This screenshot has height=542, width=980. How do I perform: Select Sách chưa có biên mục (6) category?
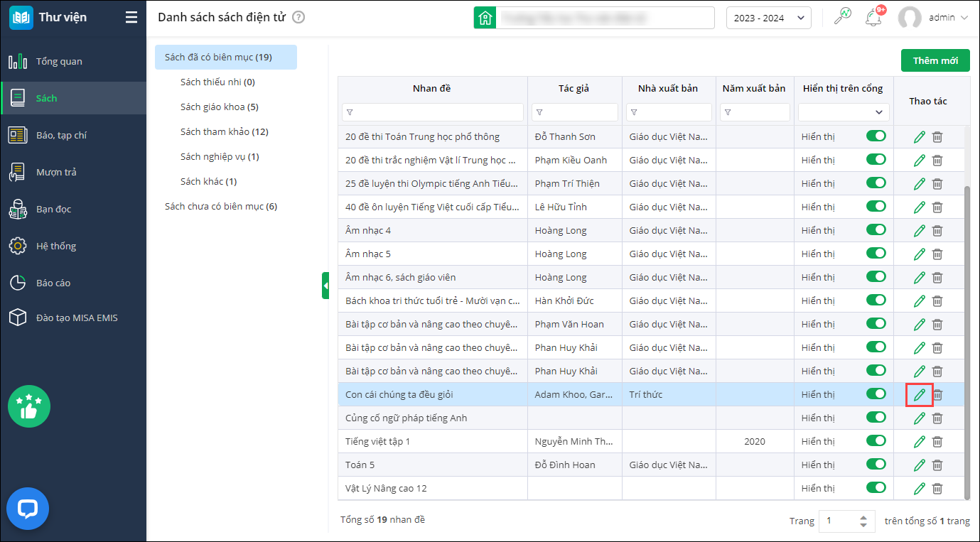[x=221, y=206]
